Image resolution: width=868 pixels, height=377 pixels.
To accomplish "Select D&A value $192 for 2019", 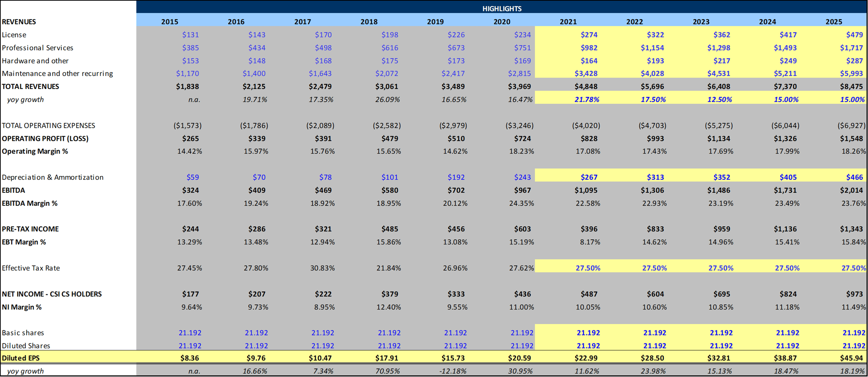I will click(x=456, y=177).
